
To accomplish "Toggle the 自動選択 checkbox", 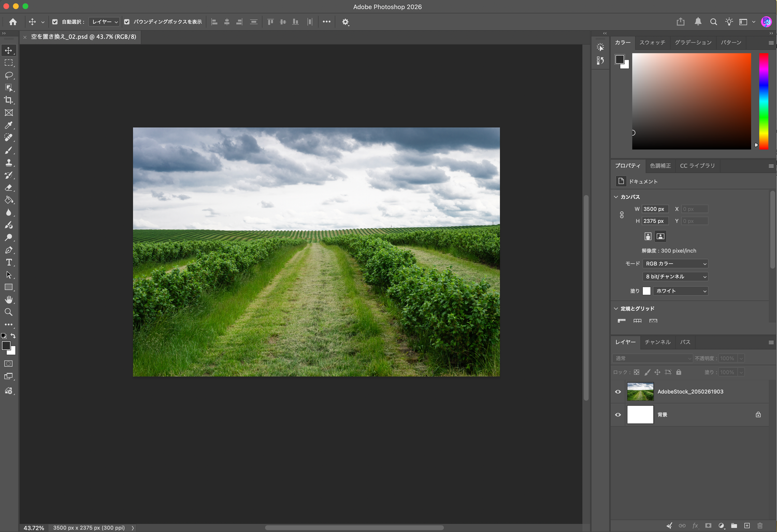I will 55,22.
